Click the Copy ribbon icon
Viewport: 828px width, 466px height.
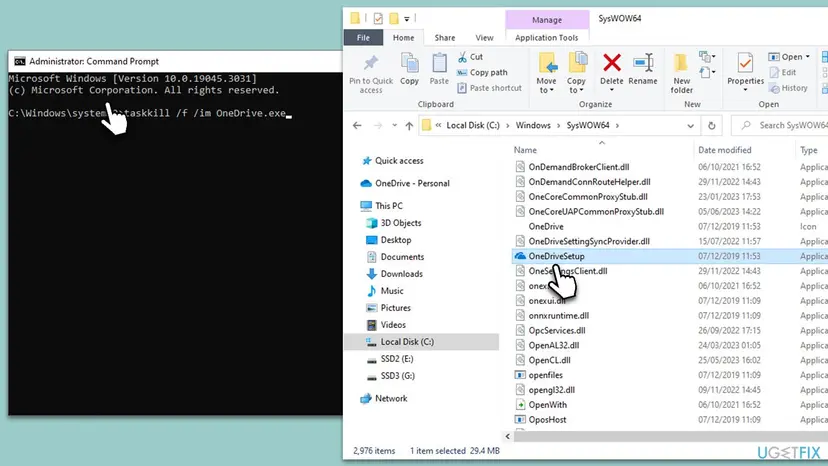409,64
